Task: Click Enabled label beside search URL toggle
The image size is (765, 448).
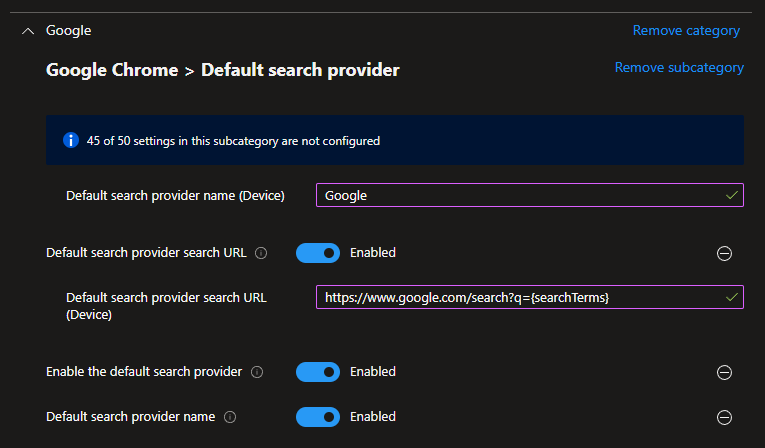Action: pos(373,253)
